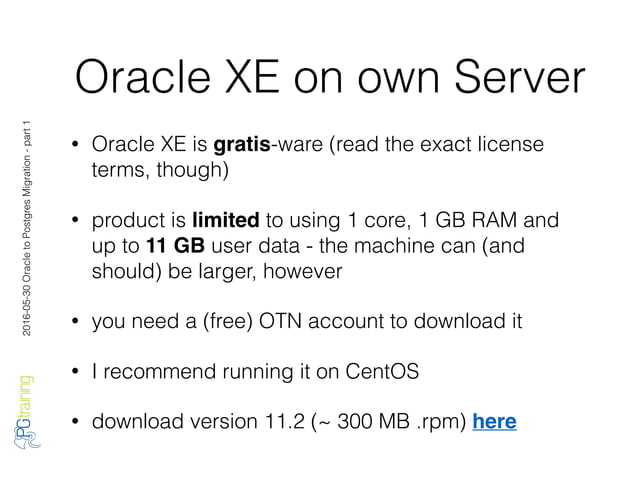
Task: Click the bullet dot before "Oracle XE is"
Action: point(74,147)
